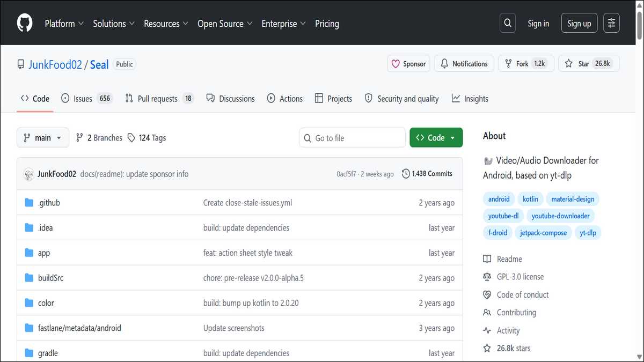Click the search magnifier icon in header
Image resolution: width=644 pixels, height=362 pixels.
coord(507,23)
